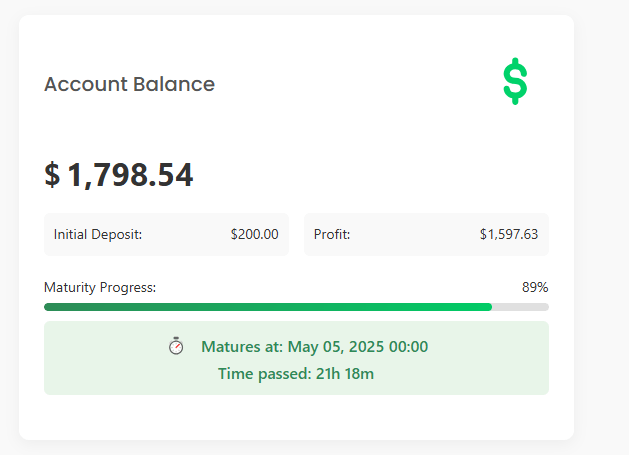Select the May 05, 2025 maturity date

pyautogui.click(x=331, y=347)
